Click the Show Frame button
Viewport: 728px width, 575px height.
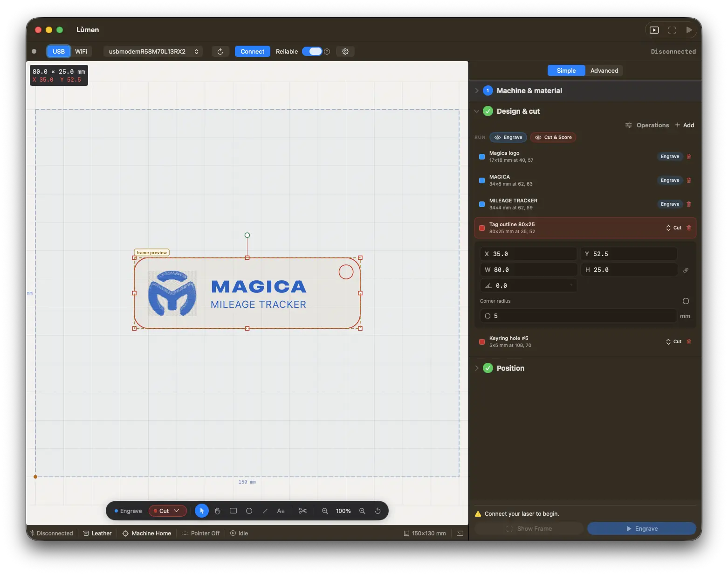(x=529, y=528)
